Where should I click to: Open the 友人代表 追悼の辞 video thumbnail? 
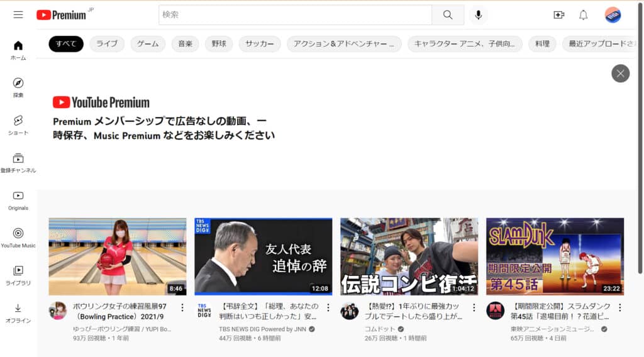tap(264, 256)
